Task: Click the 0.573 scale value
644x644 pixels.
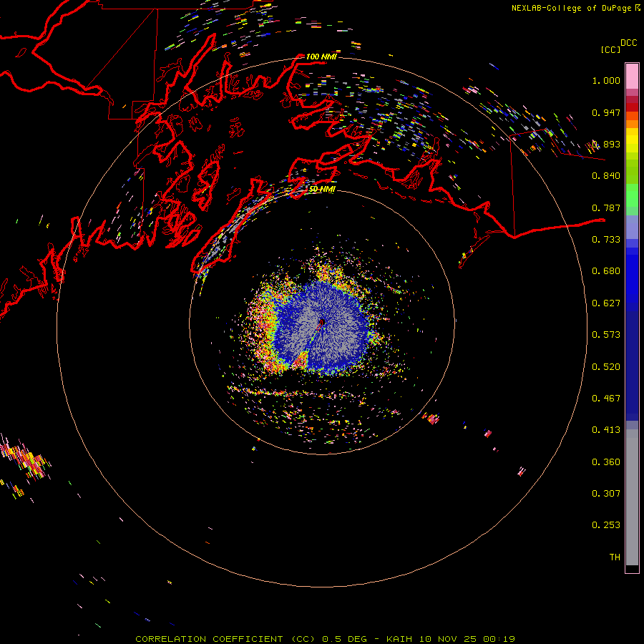Action: click(606, 335)
